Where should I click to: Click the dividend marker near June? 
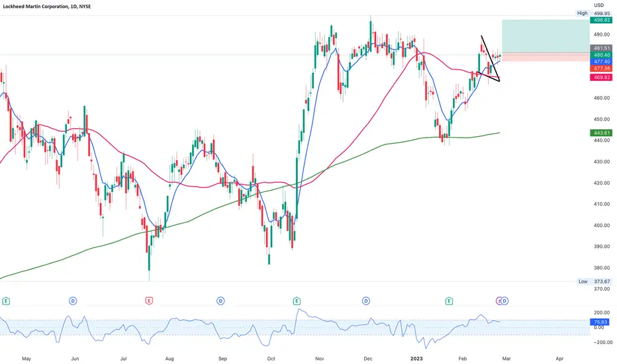[73, 301]
